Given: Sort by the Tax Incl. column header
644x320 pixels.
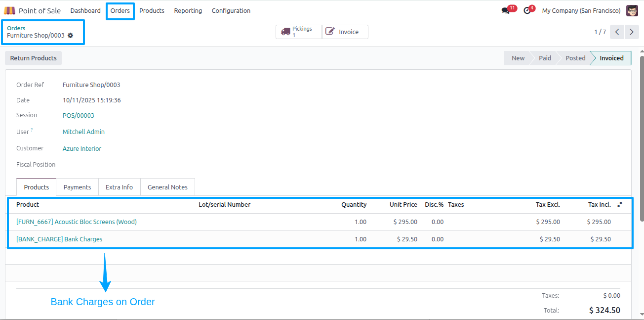Looking at the screenshot, I should pyautogui.click(x=599, y=204).
